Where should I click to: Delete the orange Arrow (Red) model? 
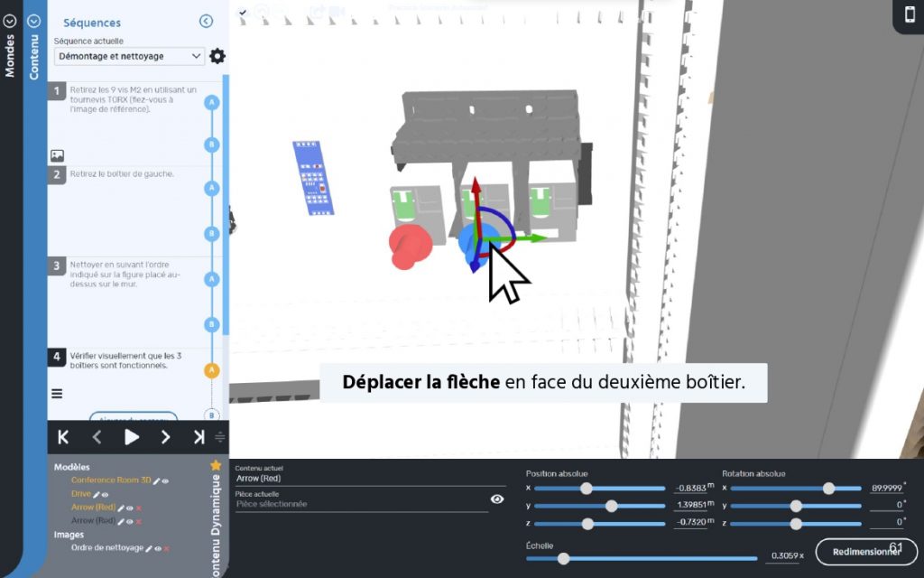point(139,508)
